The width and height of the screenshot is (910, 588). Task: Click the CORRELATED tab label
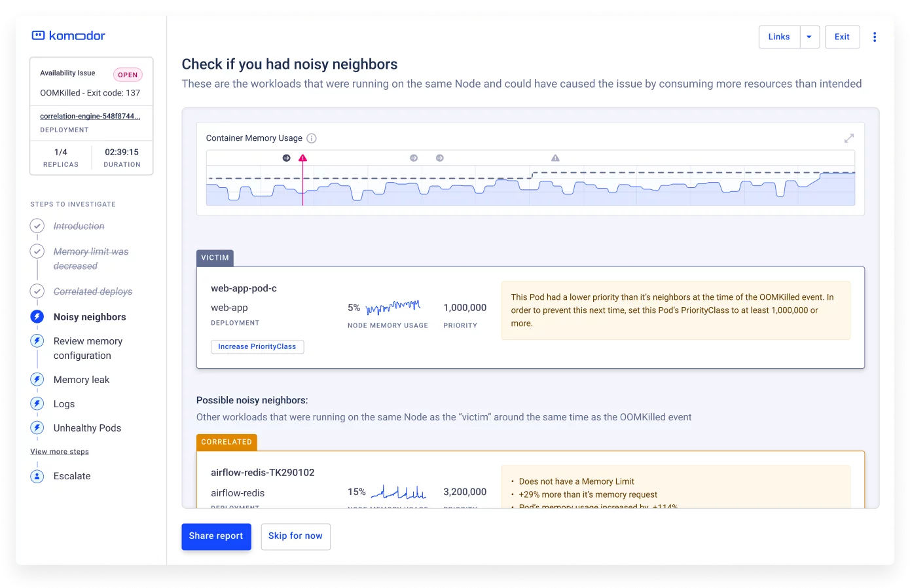coord(227,442)
